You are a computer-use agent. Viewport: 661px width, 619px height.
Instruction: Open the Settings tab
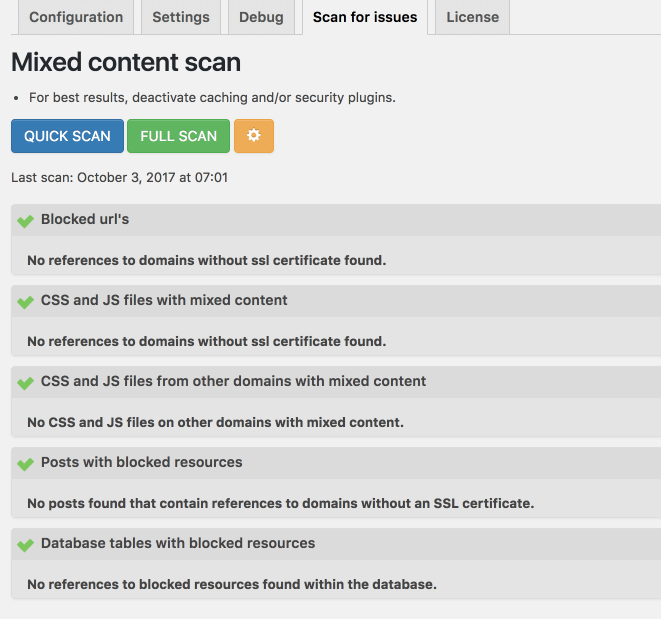(x=181, y=17)
